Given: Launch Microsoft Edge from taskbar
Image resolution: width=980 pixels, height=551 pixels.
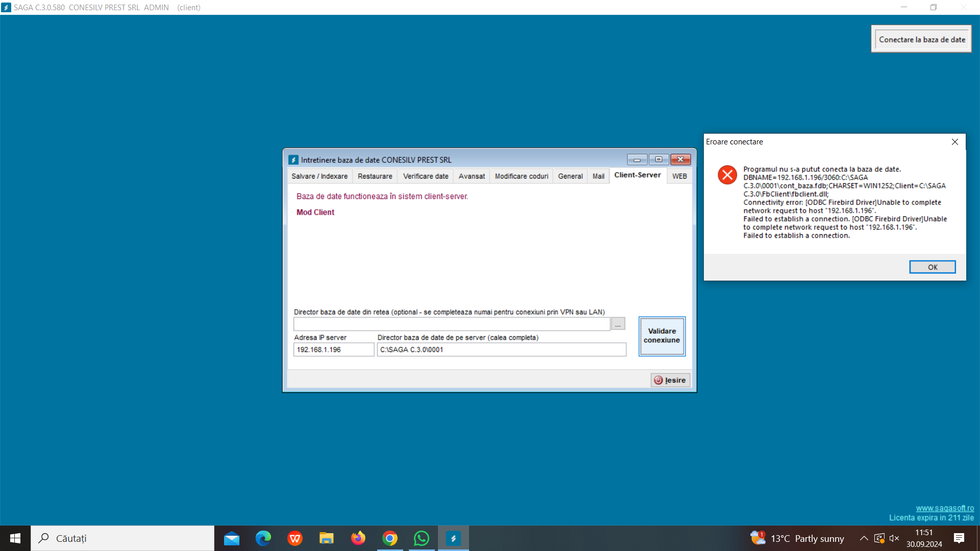Looking at the screenshot, I should pyautogui.click(x=263, y=538).
